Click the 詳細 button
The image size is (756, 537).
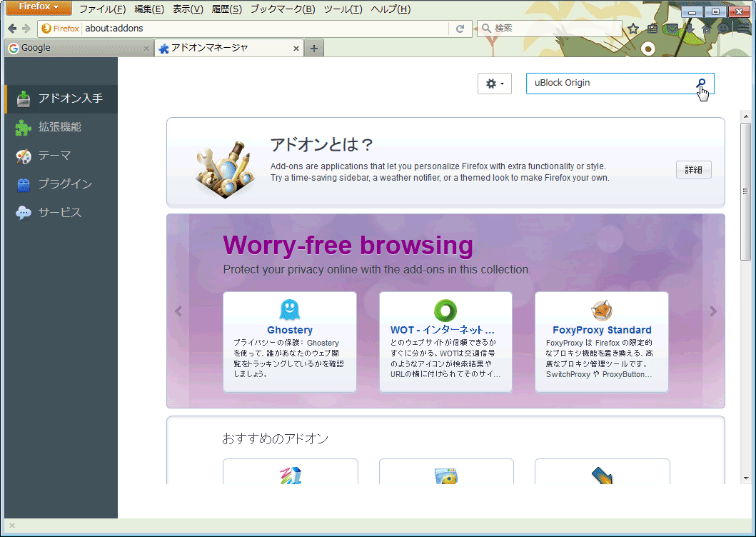693,170
